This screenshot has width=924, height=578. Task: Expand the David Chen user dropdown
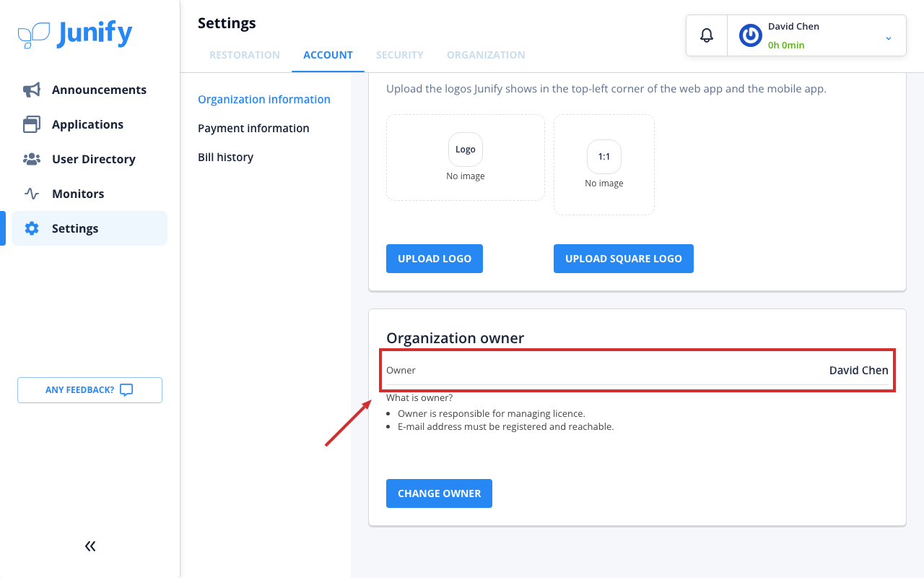tap(889, 38)
